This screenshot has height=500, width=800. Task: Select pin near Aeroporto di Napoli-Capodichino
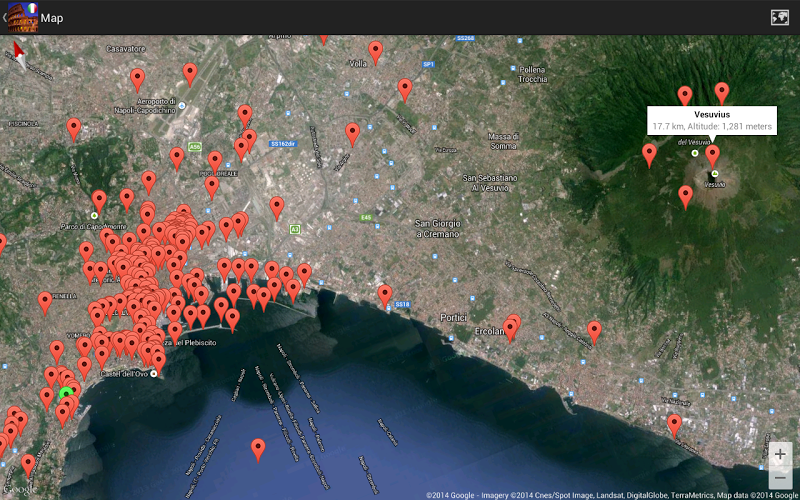click(x=138, y=79)
